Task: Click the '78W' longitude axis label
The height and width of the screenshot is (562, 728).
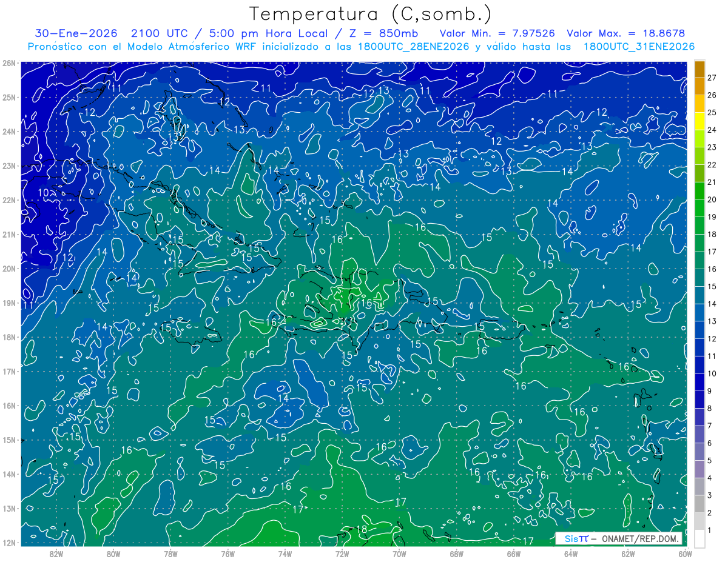Action: click(170, 553)
